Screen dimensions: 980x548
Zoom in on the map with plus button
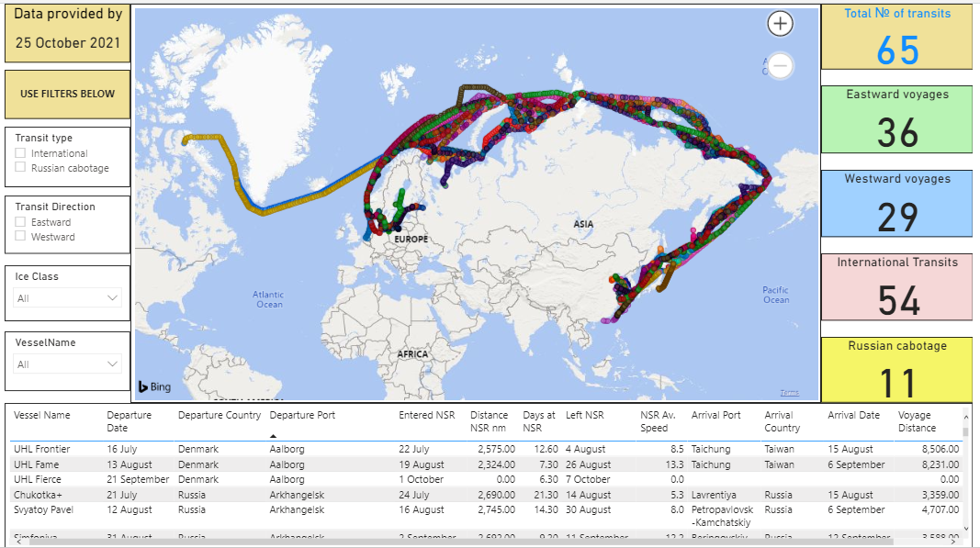point(780,24)
